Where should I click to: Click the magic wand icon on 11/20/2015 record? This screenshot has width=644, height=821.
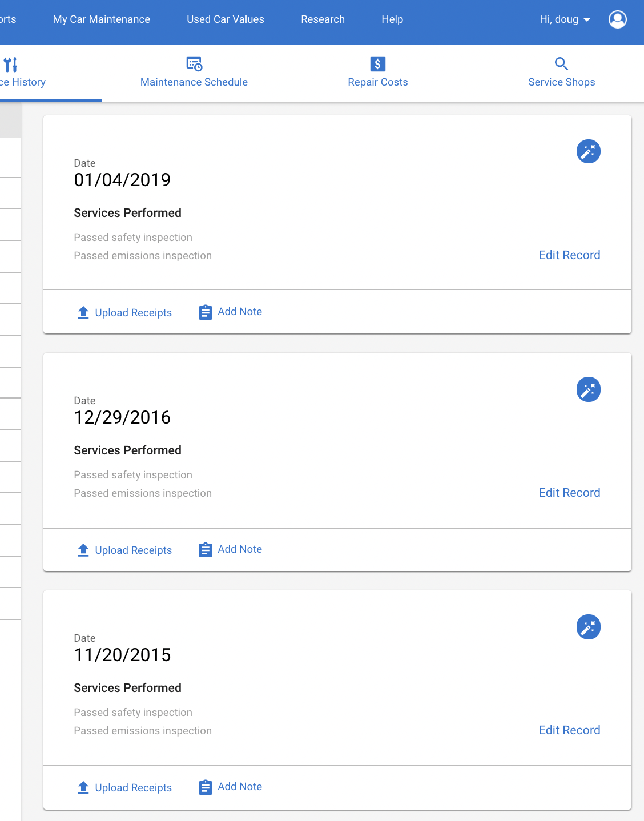coord(588,627)
